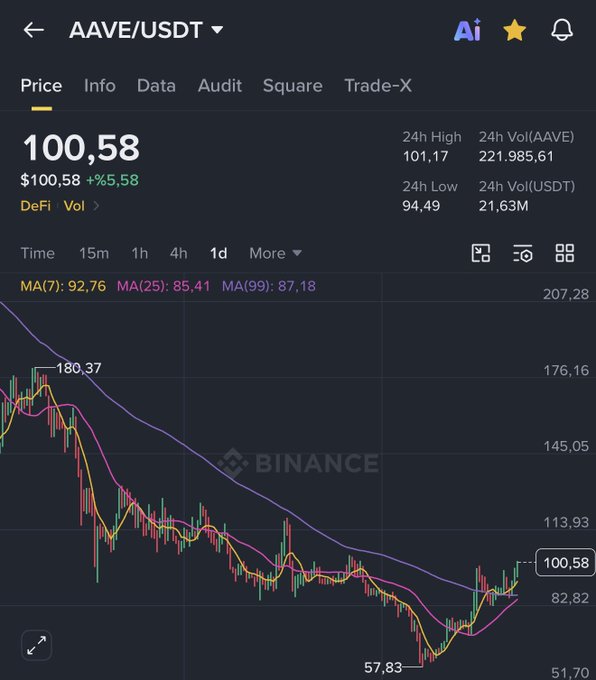The image size is (596, 680).
Task: Select the 1h chart interval
Action: [x=140, y=253]
